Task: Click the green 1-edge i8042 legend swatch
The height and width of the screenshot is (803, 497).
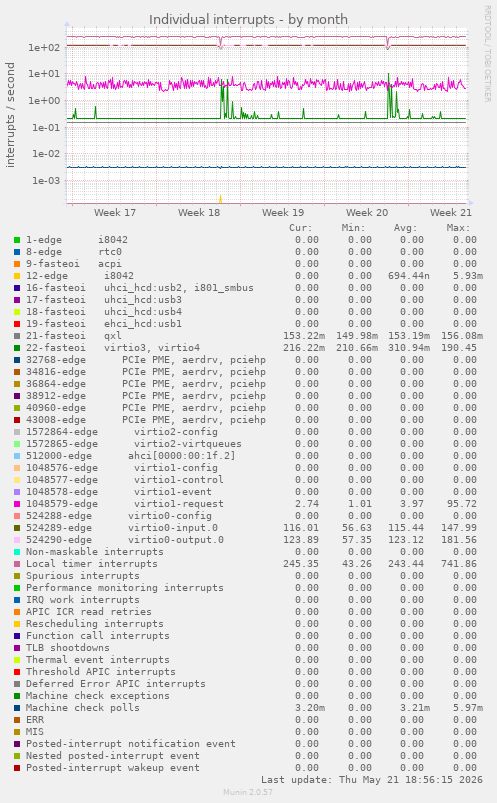Action: click(17, 240)
